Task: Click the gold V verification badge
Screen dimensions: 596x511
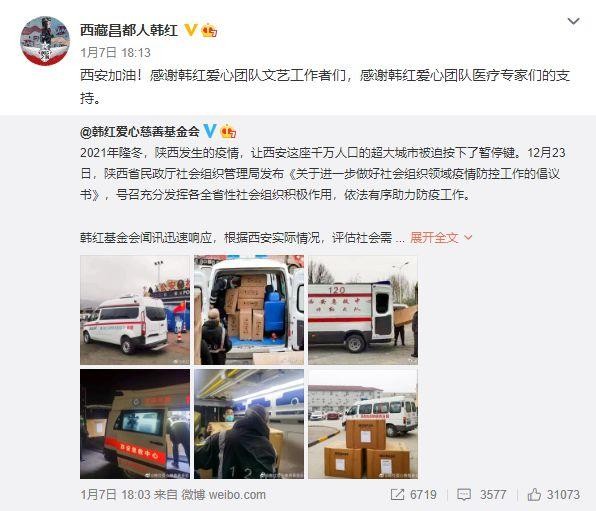Action: point(191,30)
